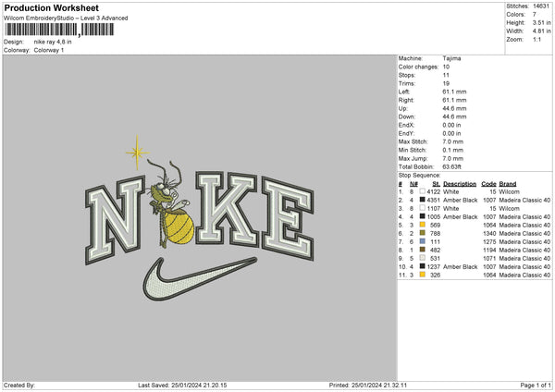Screen dimensions: 555x392
Task: Select the Trims value 19
Action: [446, 83]
